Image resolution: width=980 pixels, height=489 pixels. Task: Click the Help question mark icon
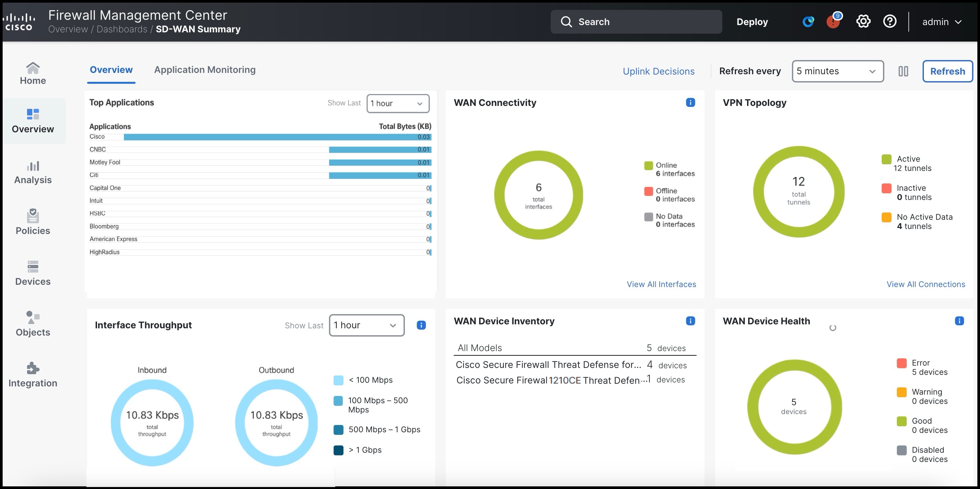point(890,22)
